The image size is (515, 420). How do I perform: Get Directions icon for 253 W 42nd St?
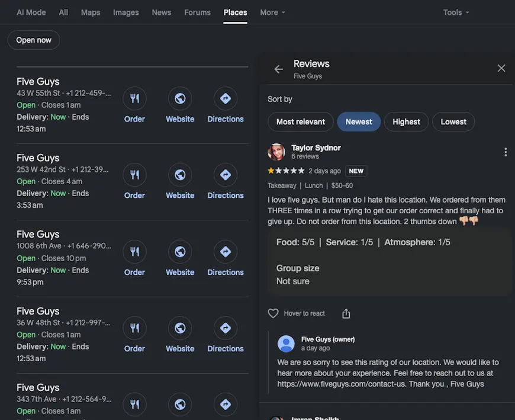point(226,175)
